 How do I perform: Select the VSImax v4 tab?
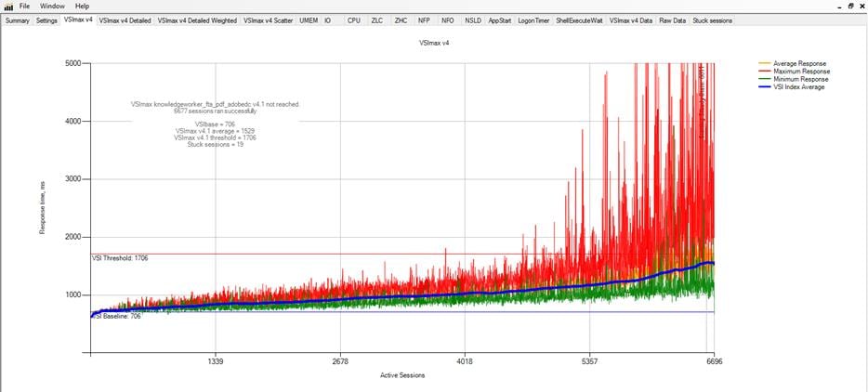click(x=77, y=20)
